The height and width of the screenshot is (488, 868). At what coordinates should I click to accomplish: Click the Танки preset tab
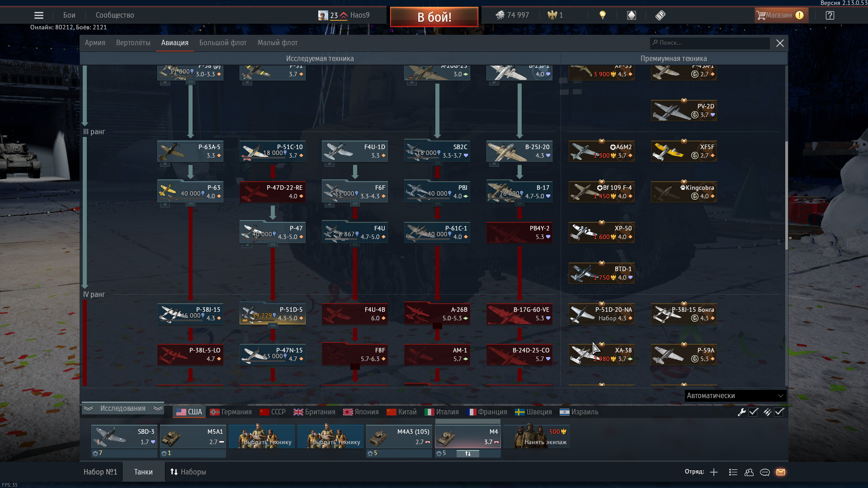[143, 472]
